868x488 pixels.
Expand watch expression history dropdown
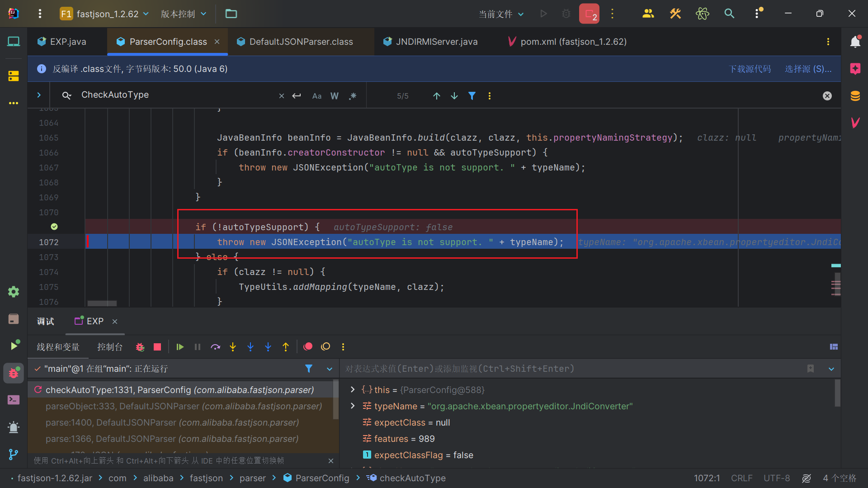click(831, 369)
